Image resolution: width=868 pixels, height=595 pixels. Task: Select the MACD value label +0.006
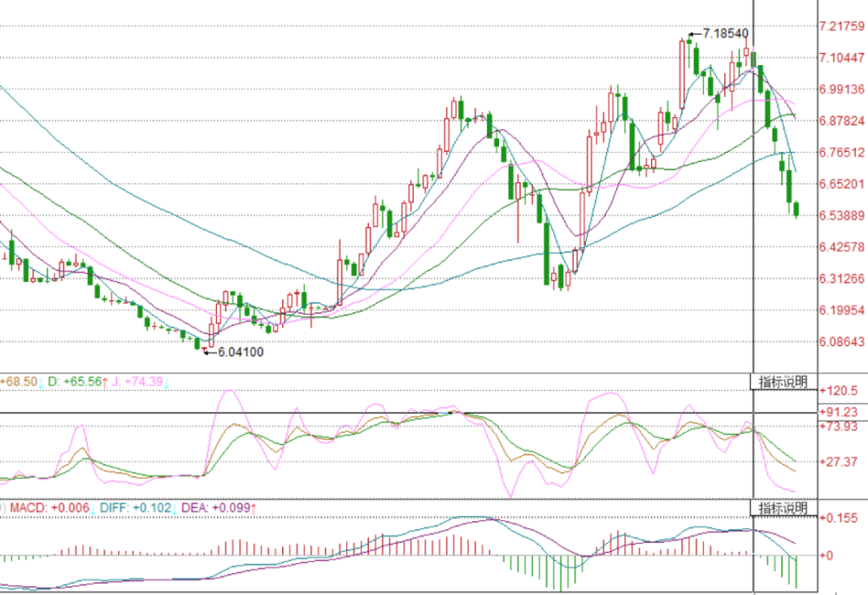tap(69, 507)
